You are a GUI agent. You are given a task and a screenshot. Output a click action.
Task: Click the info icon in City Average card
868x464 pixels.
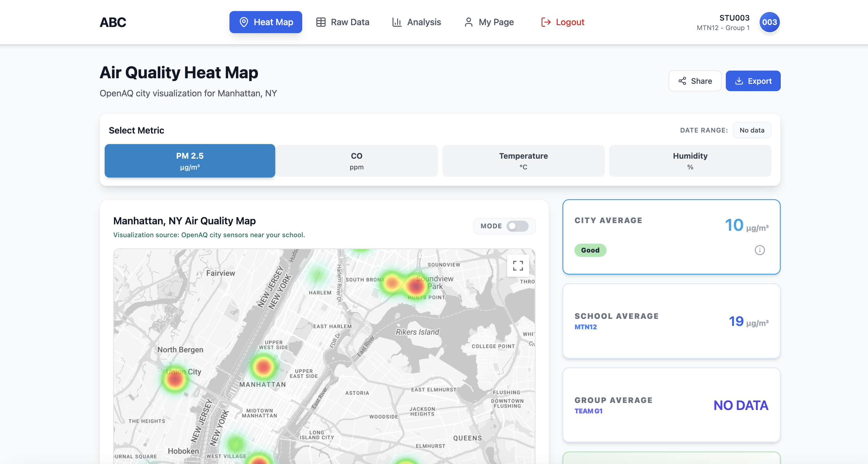click(760, 250)
